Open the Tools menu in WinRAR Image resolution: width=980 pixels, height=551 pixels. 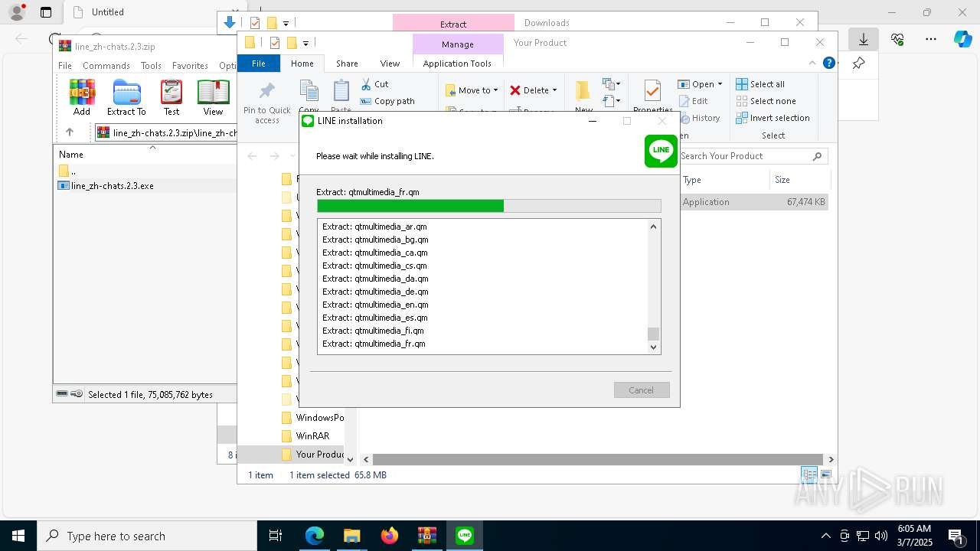[151, 66]
